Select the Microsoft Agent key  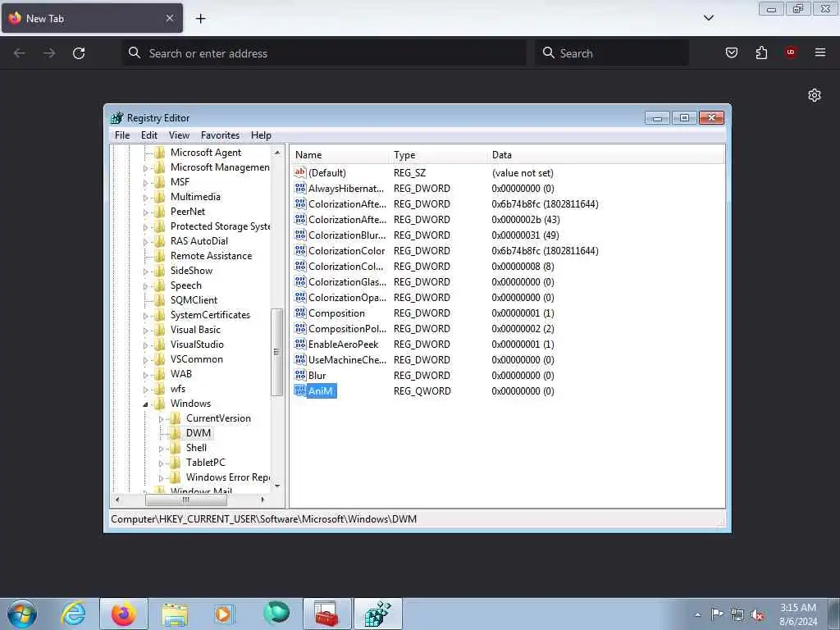point(206,152)
